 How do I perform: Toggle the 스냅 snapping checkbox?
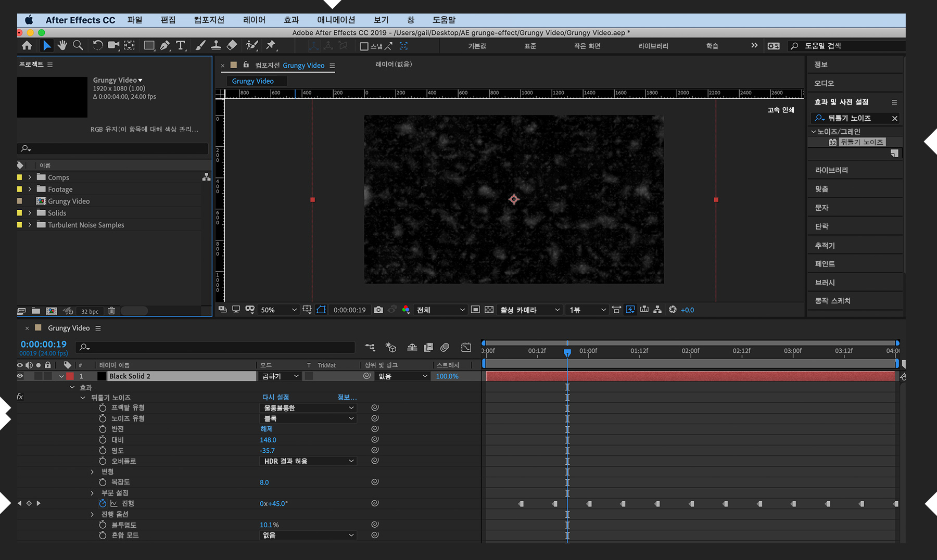tap(364, 46)
